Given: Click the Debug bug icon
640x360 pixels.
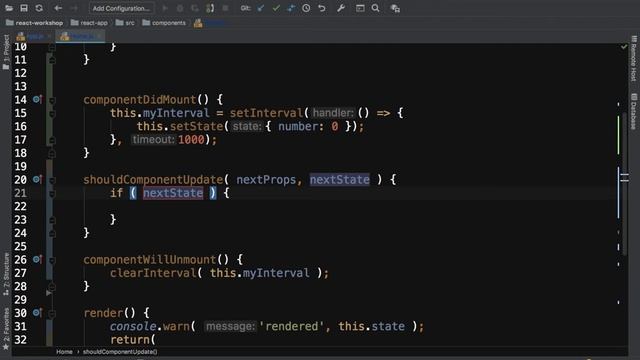Looking at the screenshot, I should coord(180,8).
